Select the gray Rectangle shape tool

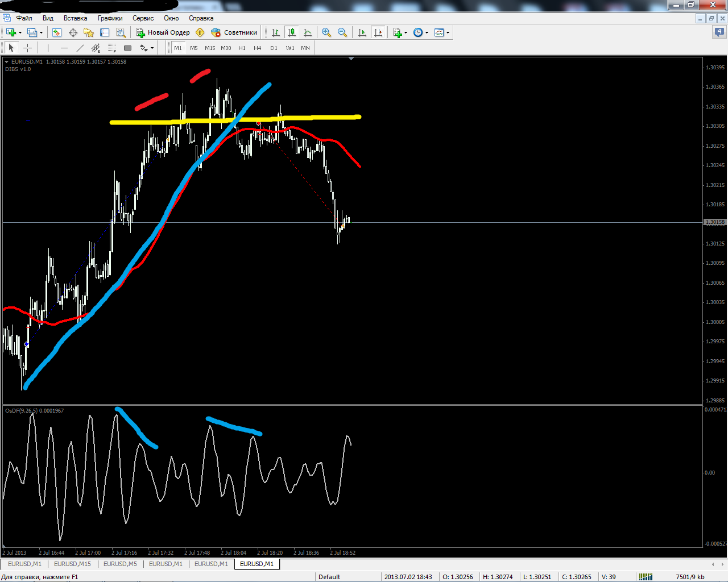pyautogui.click(x=127, y=48)
